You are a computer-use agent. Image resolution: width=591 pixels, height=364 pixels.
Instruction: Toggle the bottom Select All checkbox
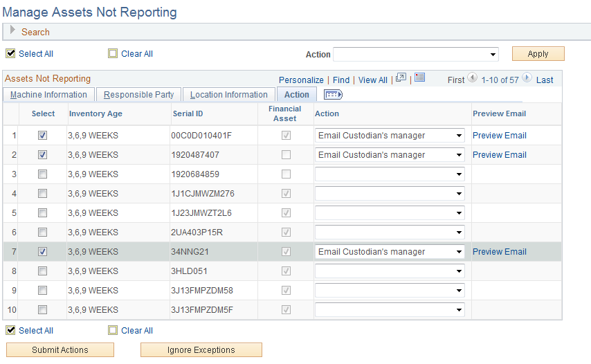click(x=10, y=331)
